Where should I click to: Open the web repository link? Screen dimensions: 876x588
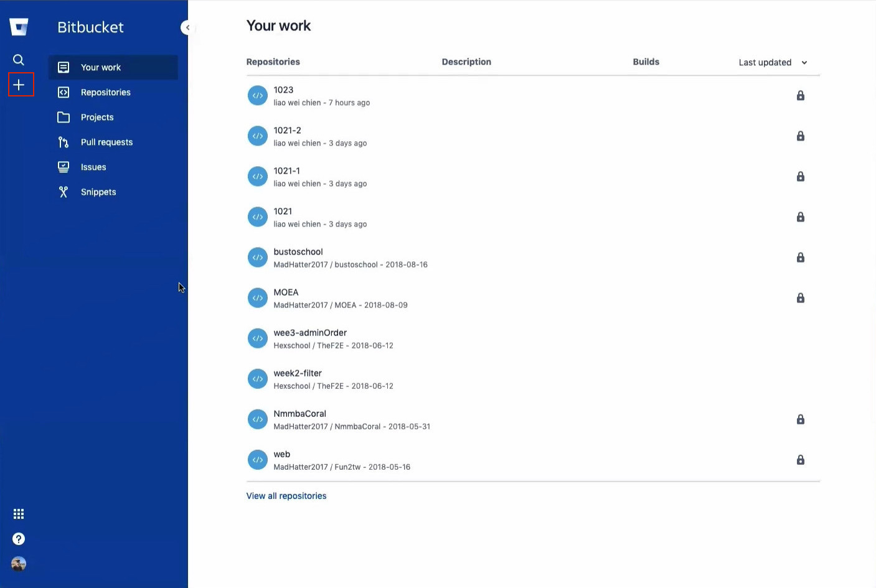coord(281,454)
